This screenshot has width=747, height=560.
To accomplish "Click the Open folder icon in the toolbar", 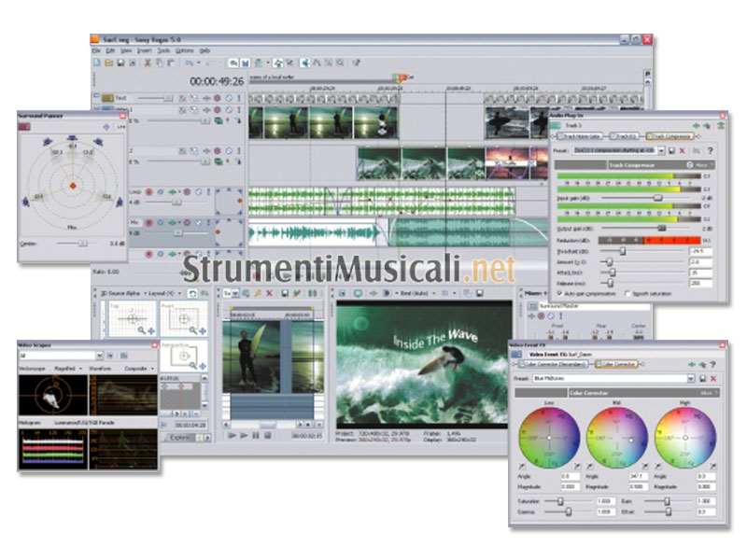I will pyautogui.click(x=108, y=63).
